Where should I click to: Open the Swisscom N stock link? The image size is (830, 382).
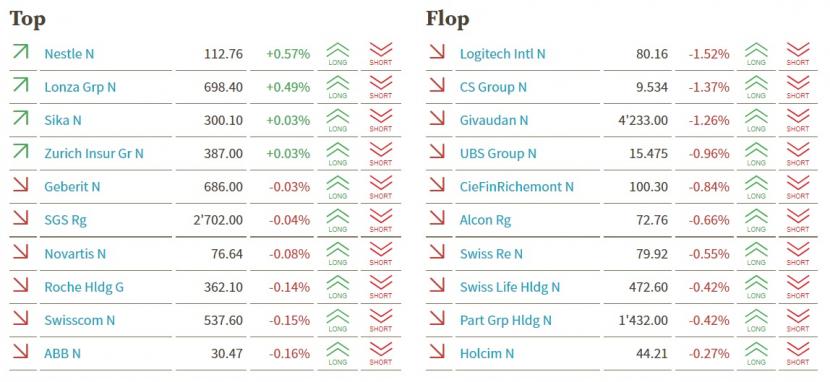80,320
